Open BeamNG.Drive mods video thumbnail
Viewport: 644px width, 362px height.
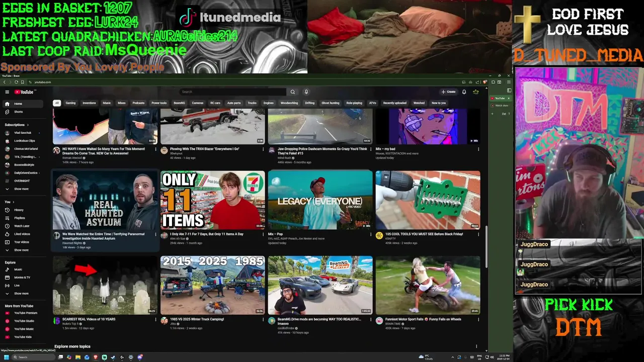pyautogui.click(x=320, y=285)
